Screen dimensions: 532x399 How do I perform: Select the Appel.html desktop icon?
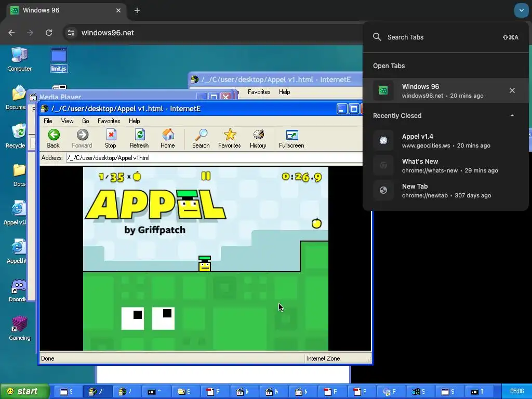click(x=17, y=252)
